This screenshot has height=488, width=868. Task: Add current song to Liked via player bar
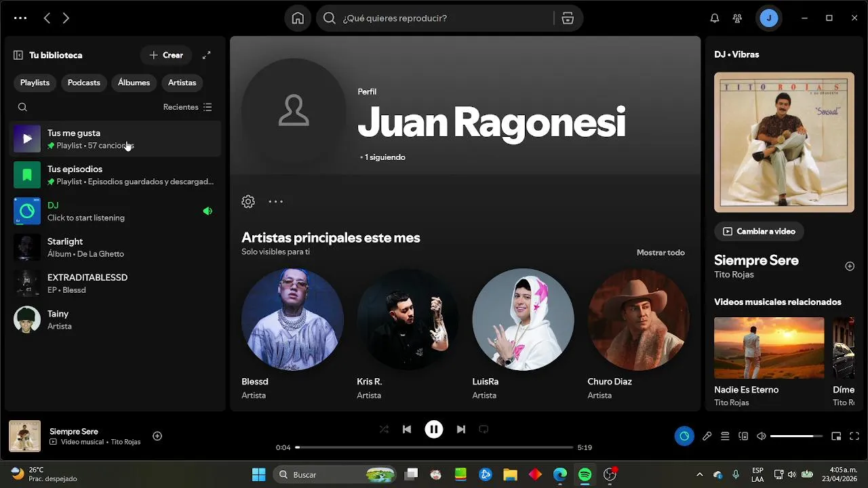pos(157,436)
